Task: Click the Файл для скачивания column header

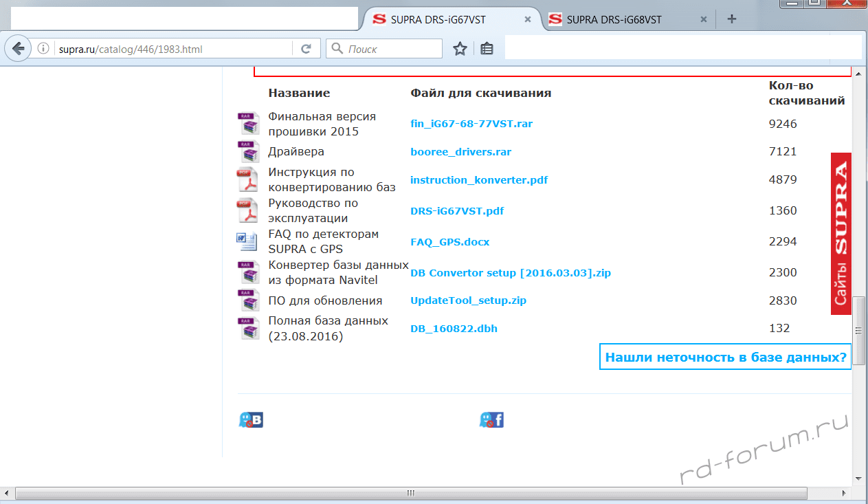Action: coord(481,93)
